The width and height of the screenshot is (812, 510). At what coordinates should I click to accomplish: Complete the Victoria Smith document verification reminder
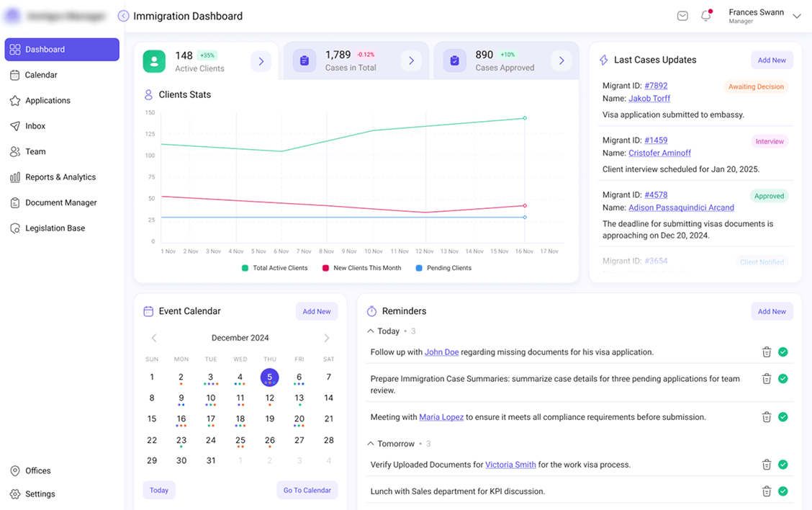point(782,465)
